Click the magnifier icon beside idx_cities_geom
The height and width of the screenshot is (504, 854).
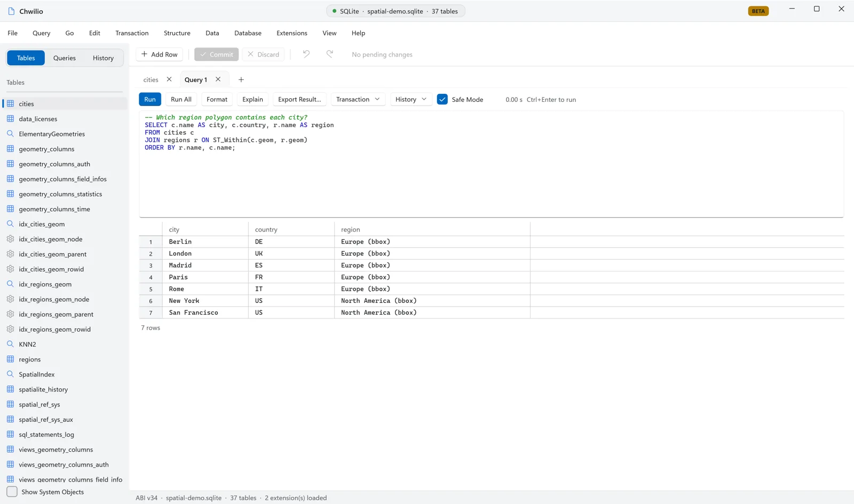(10, 223)
